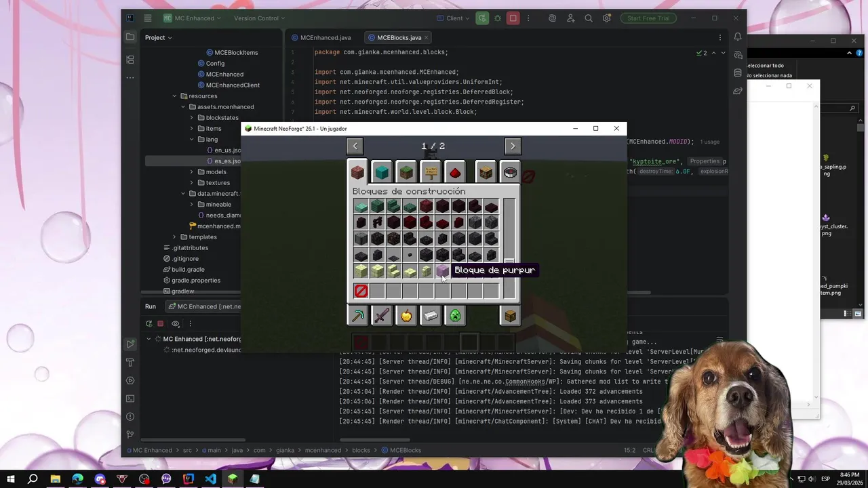Toggle the eye view options in Run panel
Image resolution: width=868 pixels, height=488 pixels.
(176, 324)
